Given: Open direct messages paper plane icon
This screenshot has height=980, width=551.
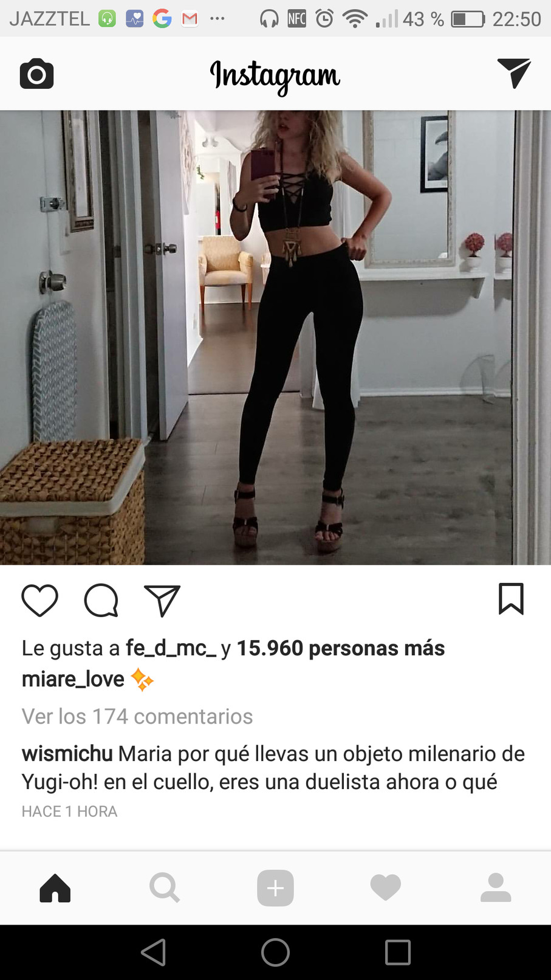Looking at the screenshot, I should pos(514,74).
